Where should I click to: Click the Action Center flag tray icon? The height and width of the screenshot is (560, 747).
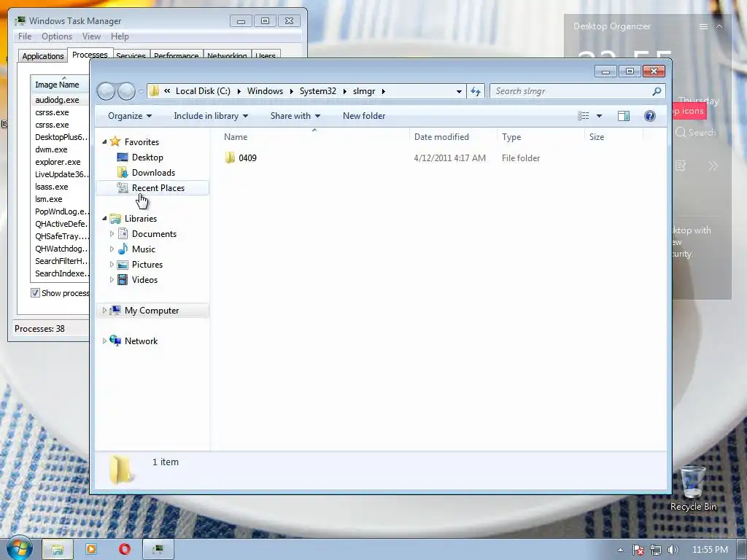click(x=638, y=550)
